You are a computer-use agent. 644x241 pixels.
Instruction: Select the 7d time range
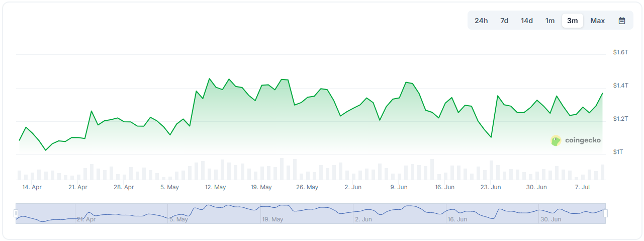504,21
